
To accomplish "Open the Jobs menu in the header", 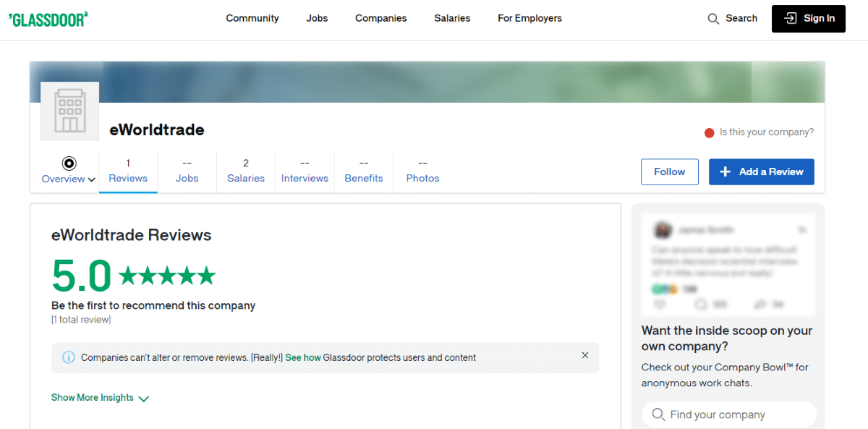I will 317,19.
